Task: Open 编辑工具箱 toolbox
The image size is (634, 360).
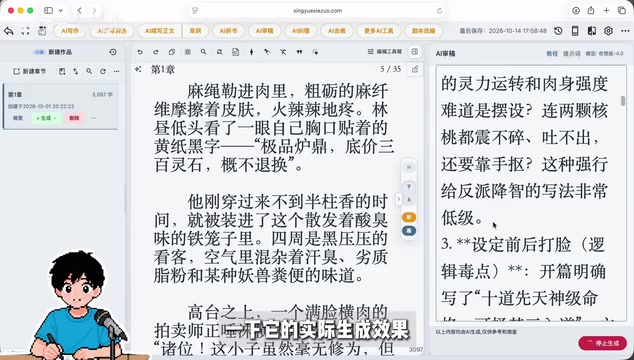Action: coord(385,52)
